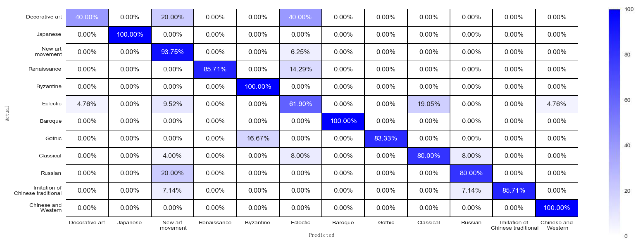Click the 83.33% Gothic cell
Image resolution: width=644 pixels, height=246 pixels.
386,138
